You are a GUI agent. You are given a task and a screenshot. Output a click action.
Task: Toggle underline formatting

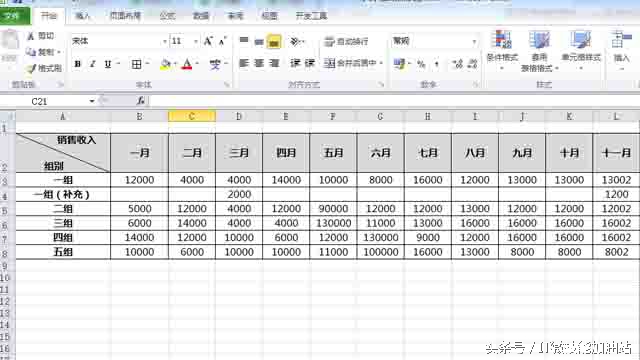point(107,64)
